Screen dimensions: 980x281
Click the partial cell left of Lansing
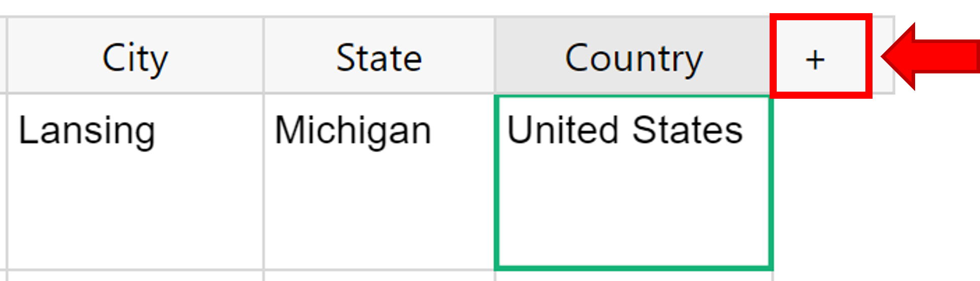[x=3, y=181]
